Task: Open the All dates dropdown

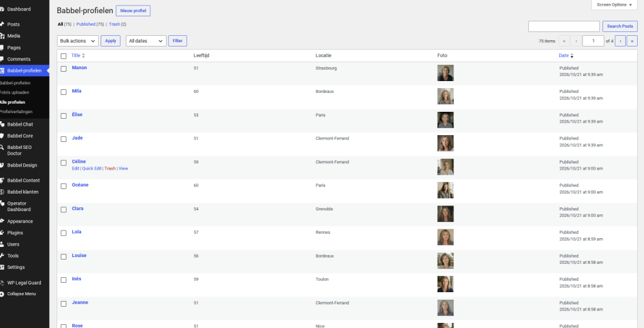Action: pos(146,41)
